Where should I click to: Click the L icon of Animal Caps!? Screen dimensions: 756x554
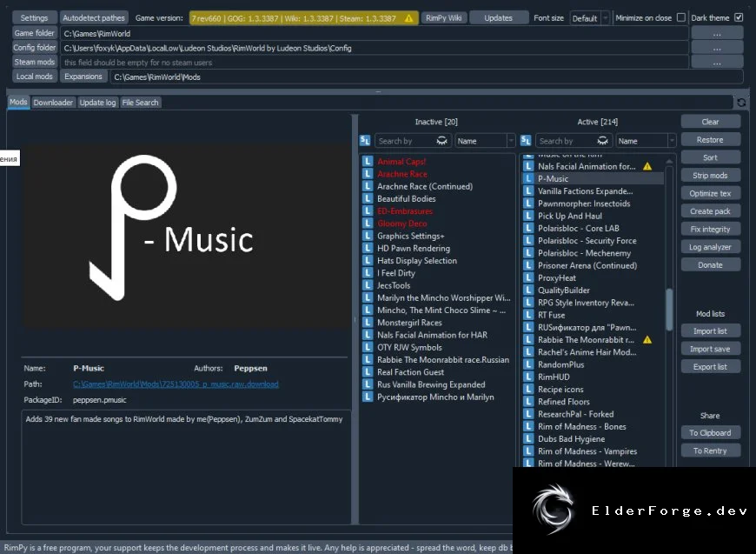368,161
